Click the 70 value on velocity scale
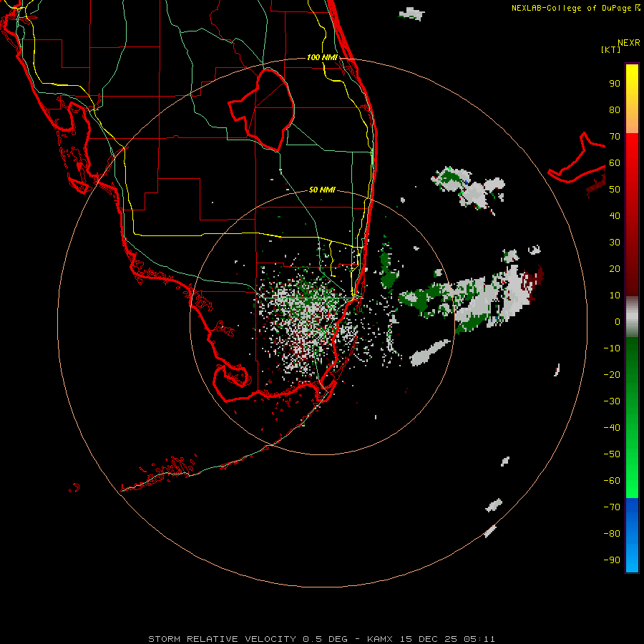644x644 pixels. pyautogui.click(x=615, y=137)
